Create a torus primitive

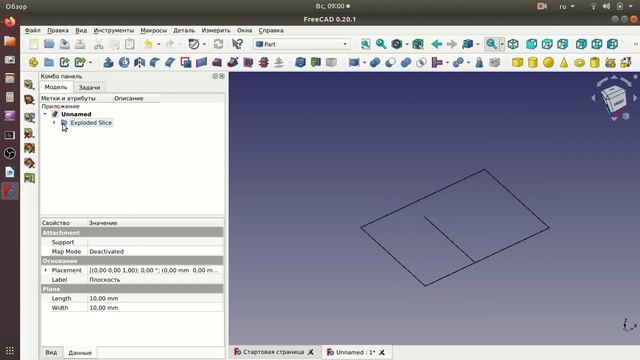point(579,62)
